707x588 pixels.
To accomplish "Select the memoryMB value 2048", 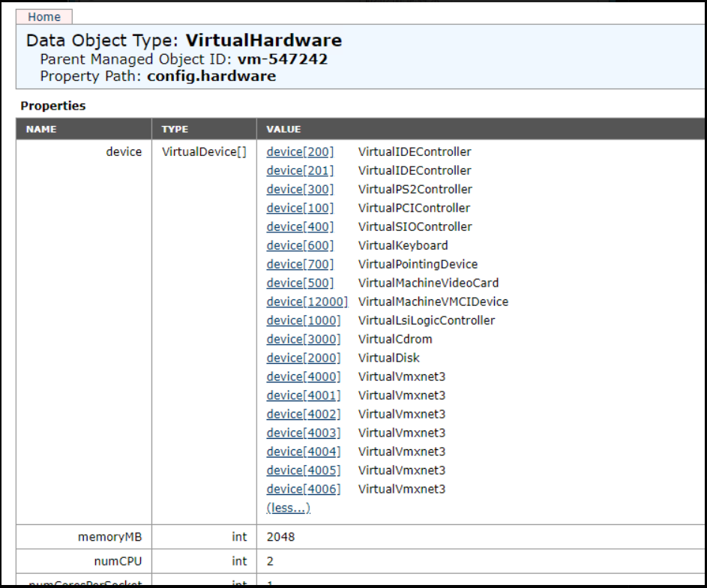I will (x=277, y=537).
